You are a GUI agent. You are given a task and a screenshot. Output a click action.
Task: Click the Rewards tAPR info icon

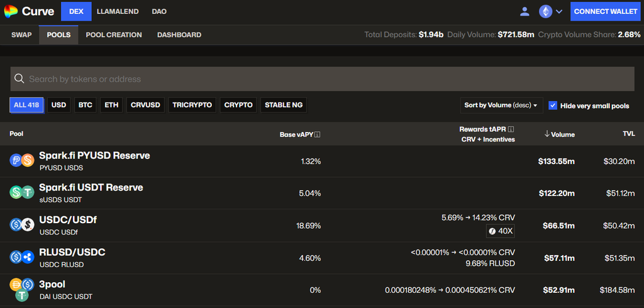pyautogui.click(x=511, y=129)
